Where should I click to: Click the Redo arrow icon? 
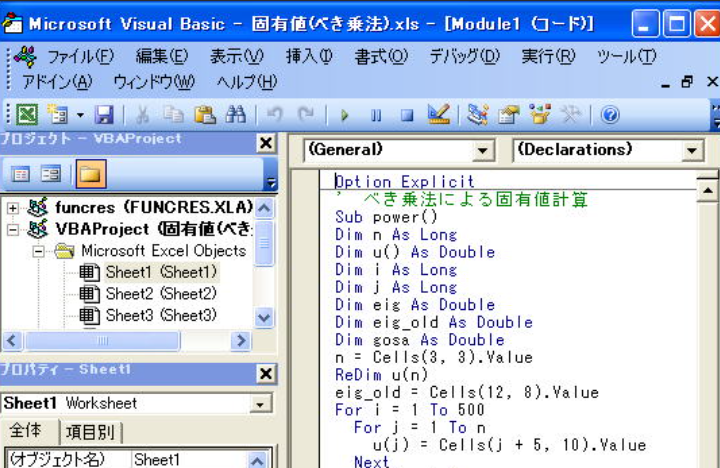pos(306,114)
